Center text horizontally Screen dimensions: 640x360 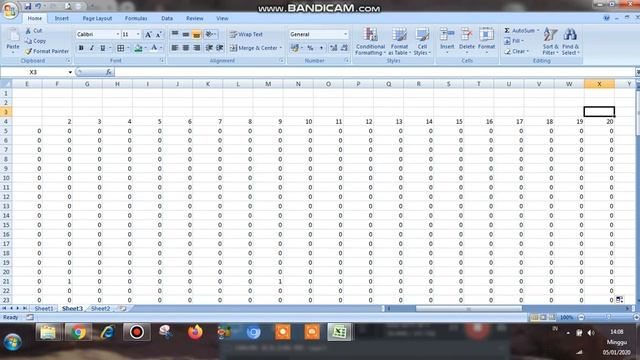186,48
